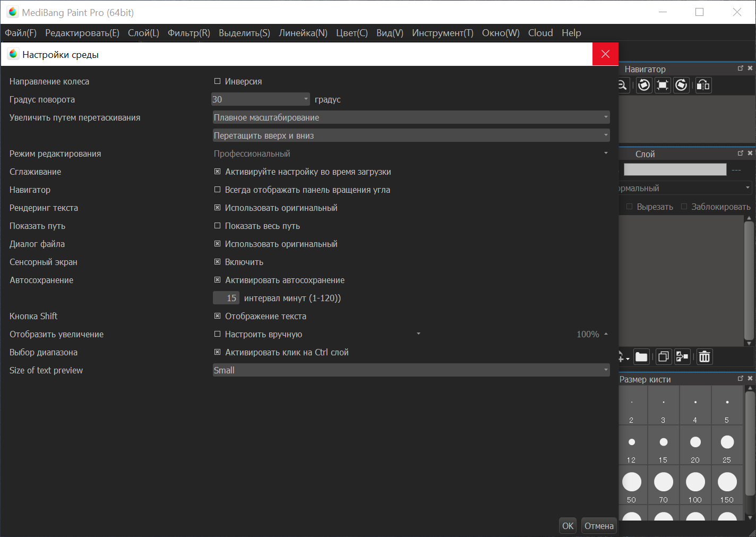Fit canvas to window in Navigator
Image resolution: width=756 pixels, height=537 pixels.
(663, 85)
